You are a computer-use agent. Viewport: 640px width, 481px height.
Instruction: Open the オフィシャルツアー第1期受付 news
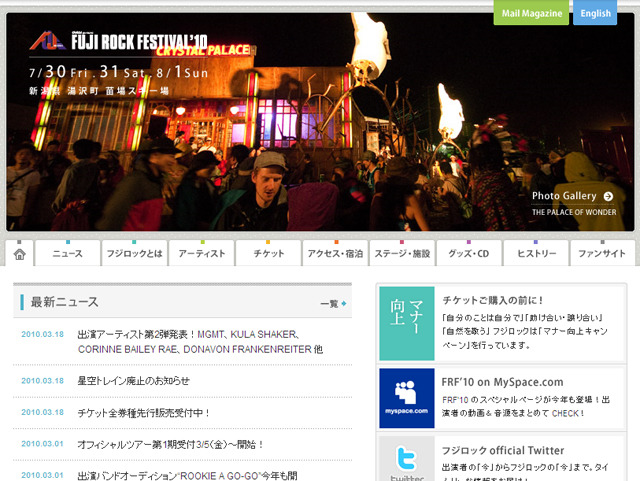click(170, 444)
